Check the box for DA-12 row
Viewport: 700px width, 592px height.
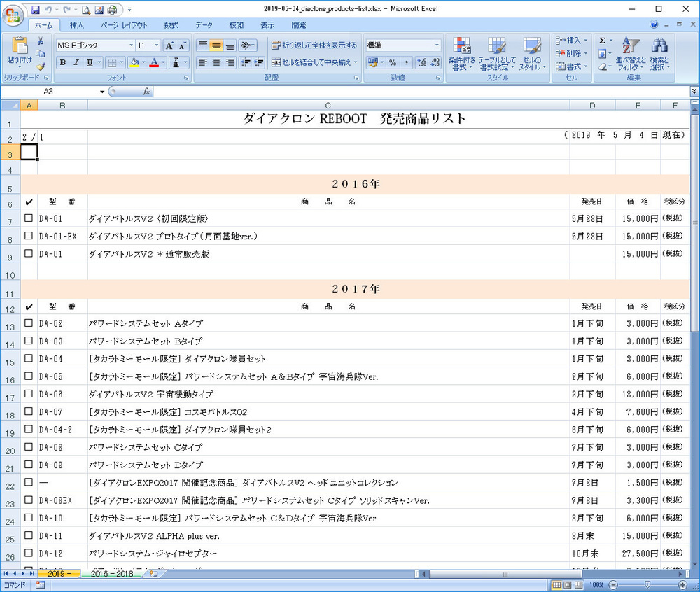click(x=29, y=554)
